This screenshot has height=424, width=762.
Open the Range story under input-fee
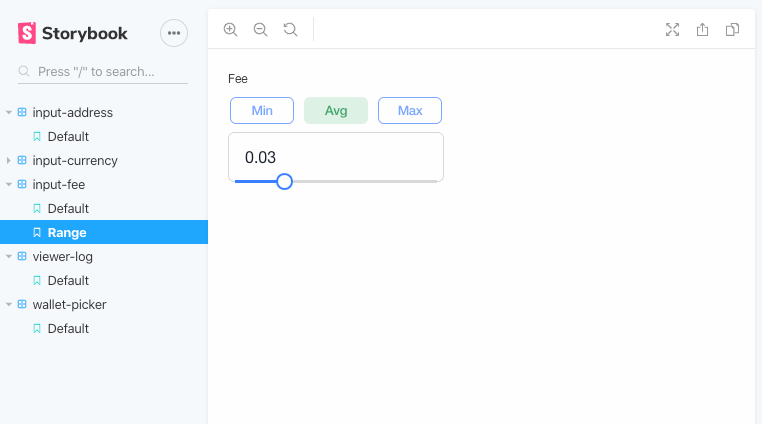pyautogui.click(x=104, y=232)
